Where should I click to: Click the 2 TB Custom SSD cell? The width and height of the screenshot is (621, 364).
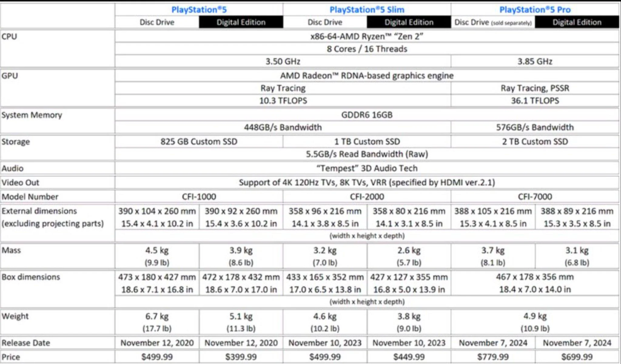coord(535,141)
